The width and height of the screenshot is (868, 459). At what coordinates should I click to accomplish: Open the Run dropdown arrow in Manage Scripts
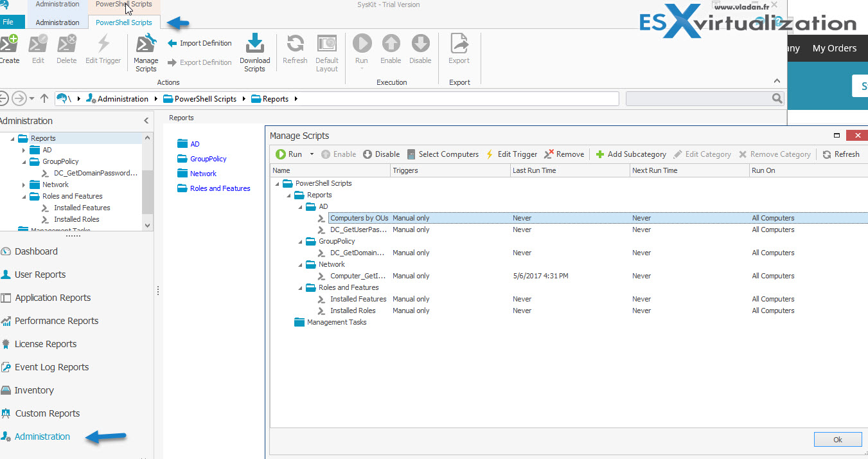pos(312,154)
